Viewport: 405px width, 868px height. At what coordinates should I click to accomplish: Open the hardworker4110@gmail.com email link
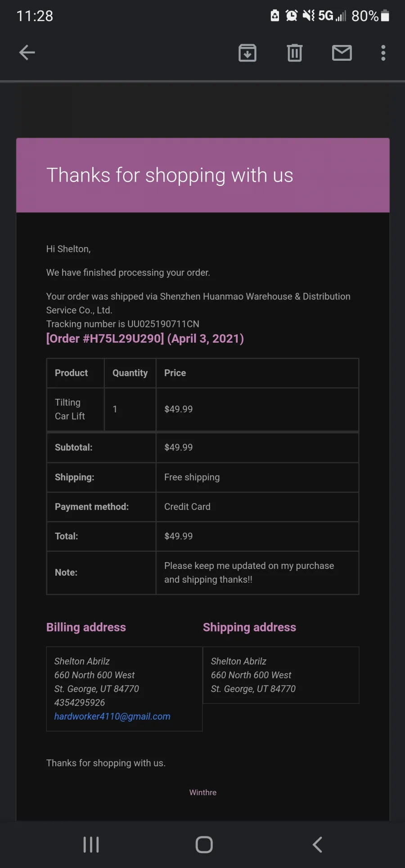pyautogui.click(x=112, y=716)
